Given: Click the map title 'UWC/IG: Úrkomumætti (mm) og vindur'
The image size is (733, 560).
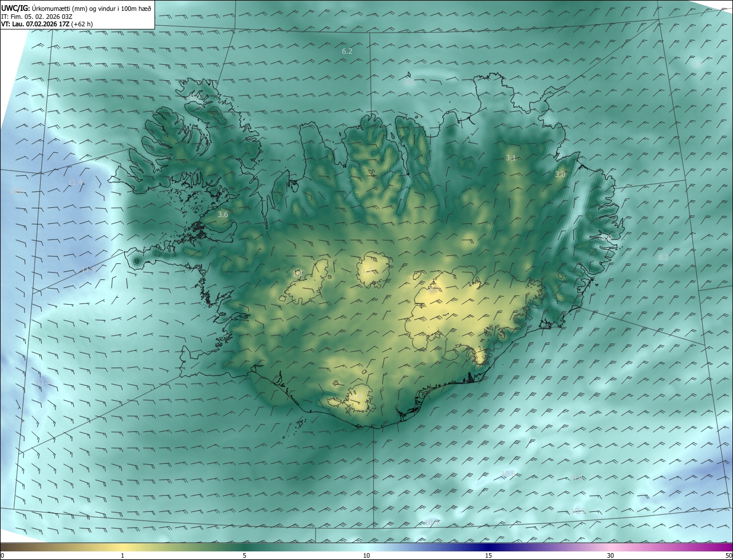Looking at the screenshot, I should [76, 8].
